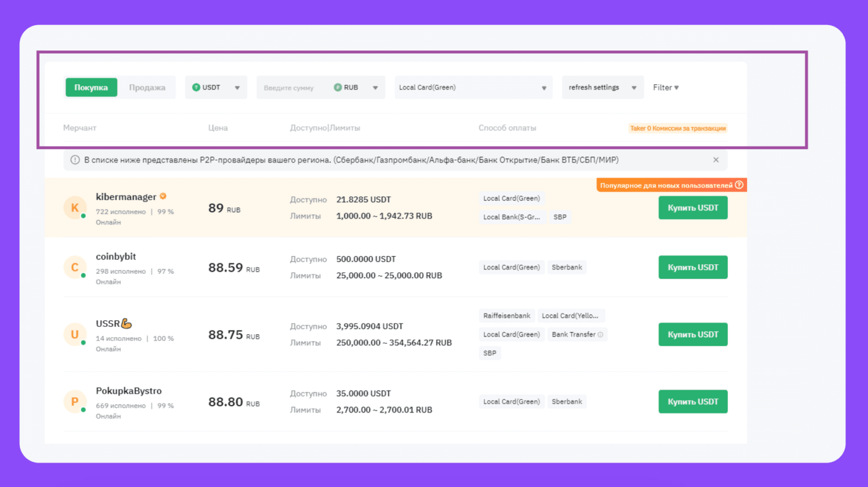Screen dimensions: 868x487
Task: Open kibermanager's avatar icon
Action: pos(75,208)
